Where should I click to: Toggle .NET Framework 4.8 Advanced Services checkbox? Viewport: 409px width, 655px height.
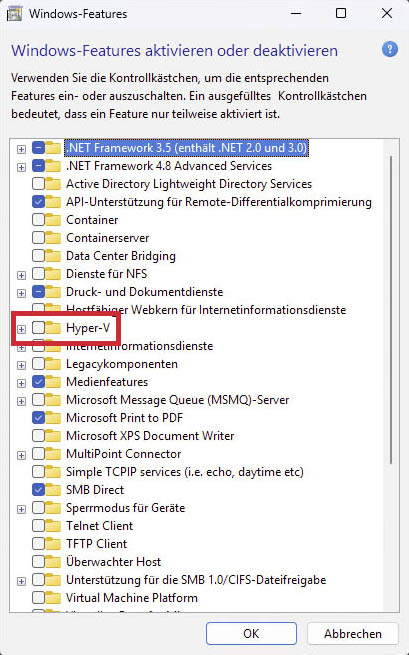38,166
